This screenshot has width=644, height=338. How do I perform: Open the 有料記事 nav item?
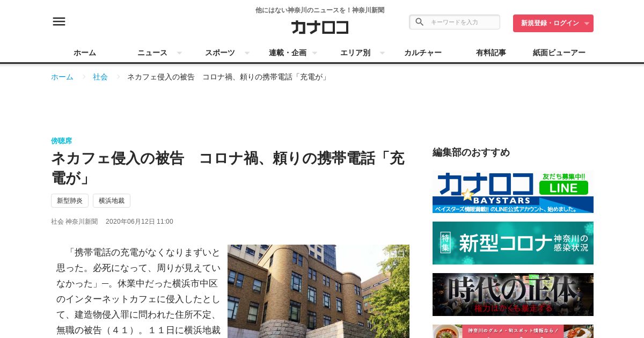tap(491, 53)
